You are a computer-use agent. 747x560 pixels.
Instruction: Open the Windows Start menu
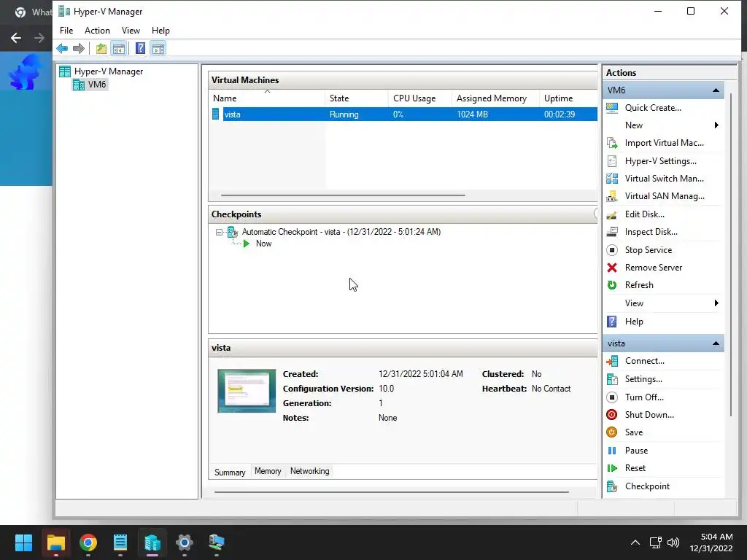pos(23,542)
